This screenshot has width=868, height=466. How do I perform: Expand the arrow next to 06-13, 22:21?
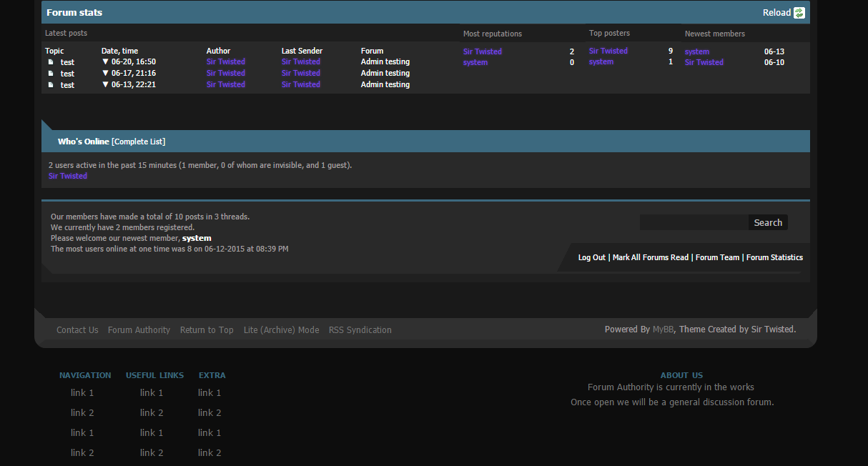tap(105, 85)
